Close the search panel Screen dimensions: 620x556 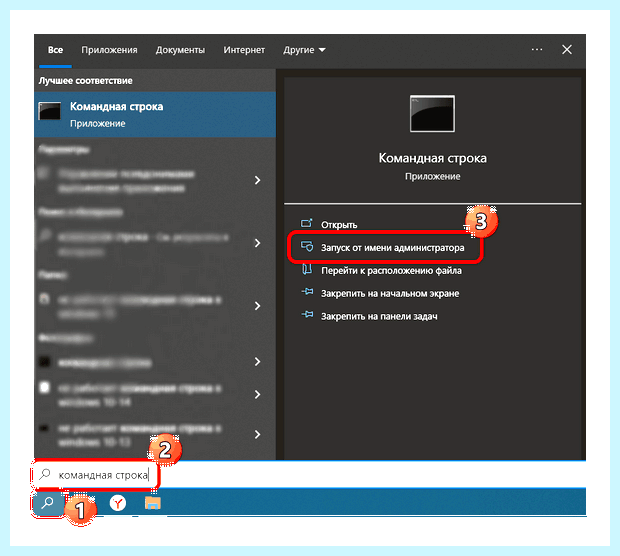567,50
